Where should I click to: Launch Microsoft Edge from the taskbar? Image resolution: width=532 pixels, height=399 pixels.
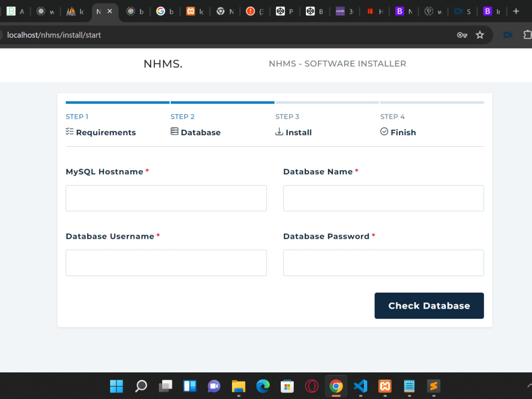[x=263, y=386]
